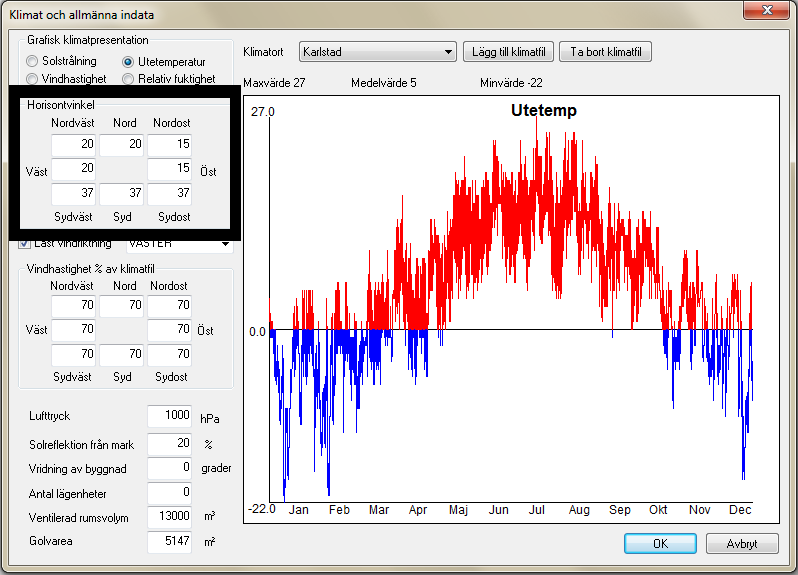Screen dimensions: 798x575
Task: Click the Jul label on the chart axis
Action: (536, 510)
